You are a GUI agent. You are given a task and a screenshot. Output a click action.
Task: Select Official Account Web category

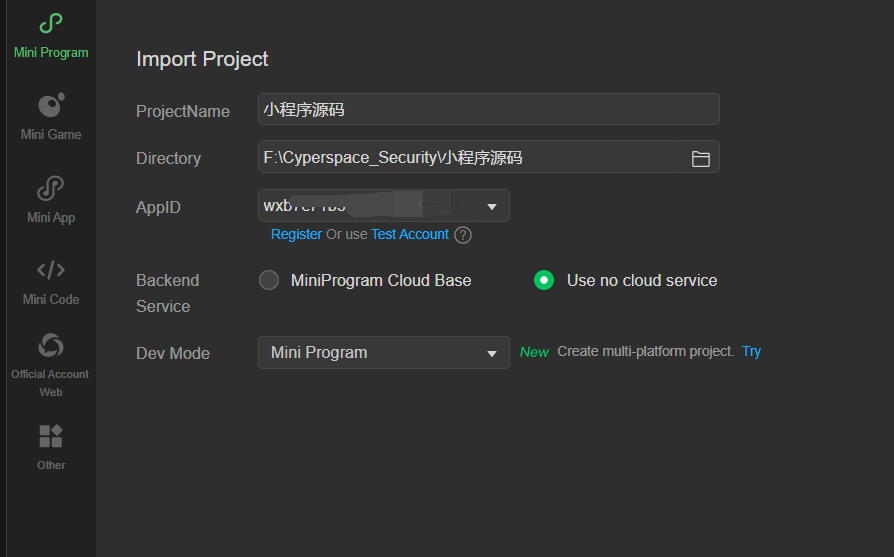coord(50,365)
